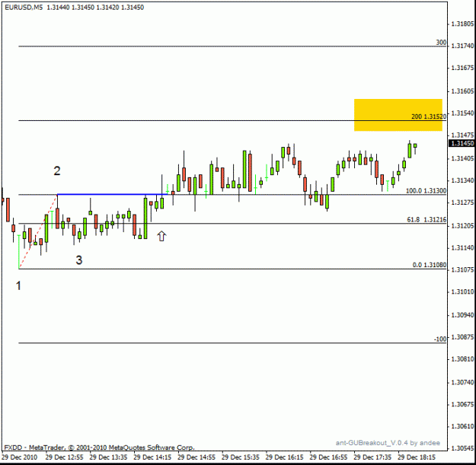Click price axis value 1.30545
Viewport: 476px width, 465px height.
pos(462,448)
